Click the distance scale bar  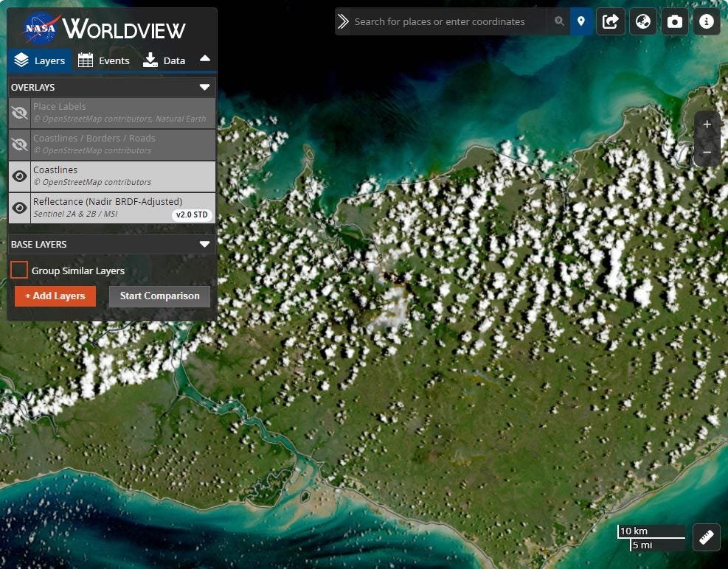click(x=651, y=537)
